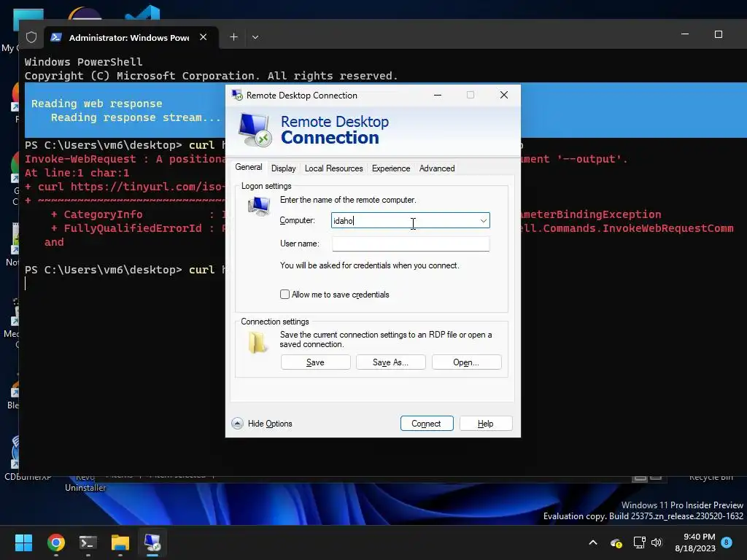
Task: Enable Allow me to save credentials
Action: pos(285,295)
